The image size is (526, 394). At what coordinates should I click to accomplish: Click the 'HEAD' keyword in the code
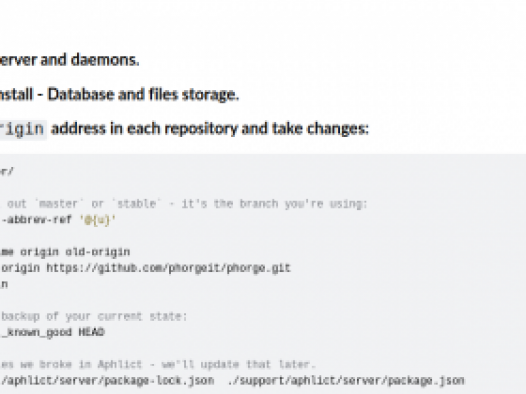[x=92, y=332]
